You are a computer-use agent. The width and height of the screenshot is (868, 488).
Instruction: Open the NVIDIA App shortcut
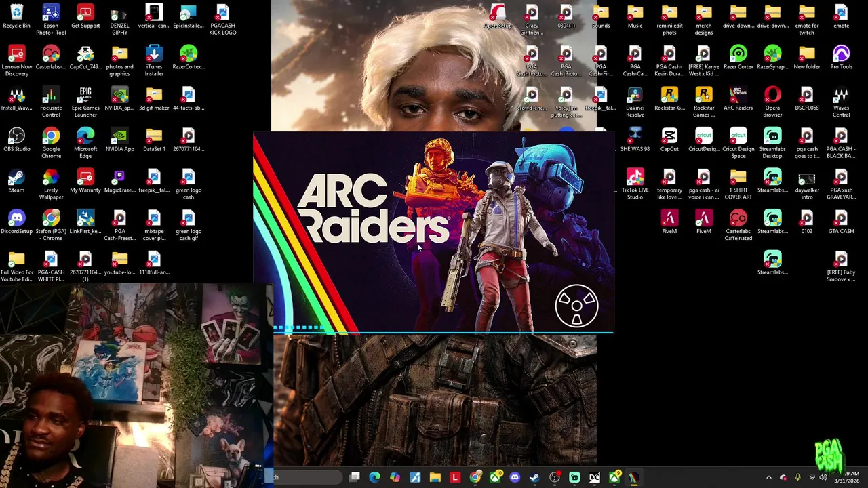[119, 140]
